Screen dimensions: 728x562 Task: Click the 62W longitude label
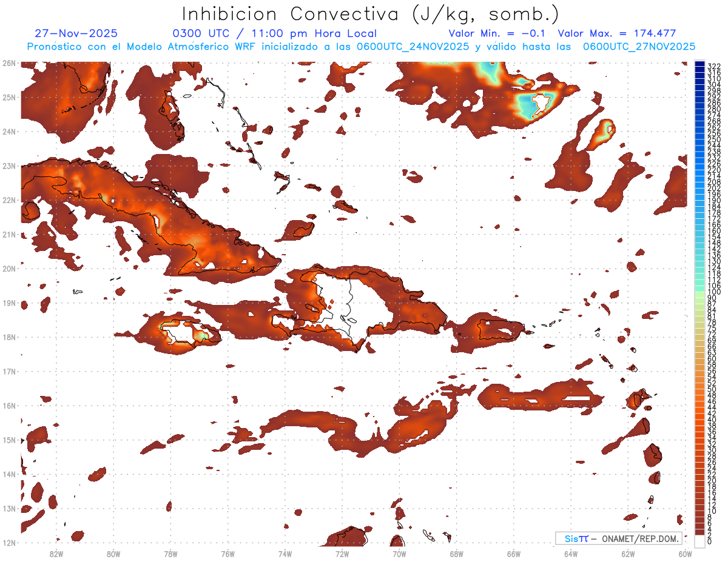628,554
